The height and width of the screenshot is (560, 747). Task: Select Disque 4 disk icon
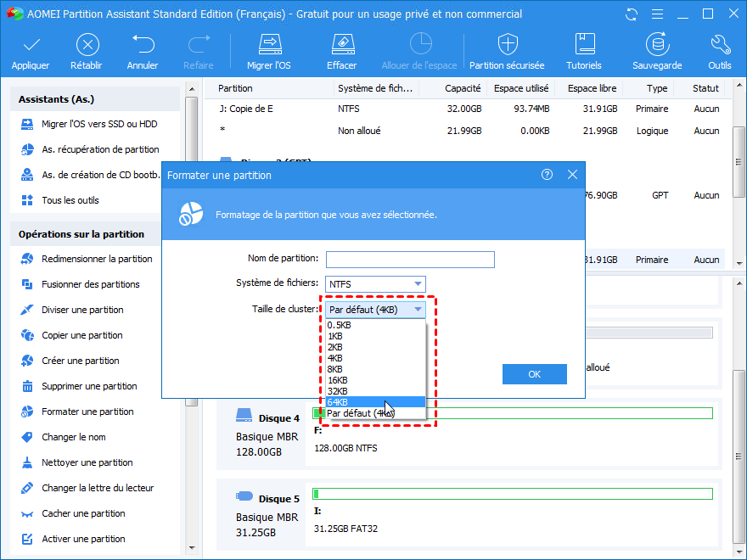click(244, 415)
